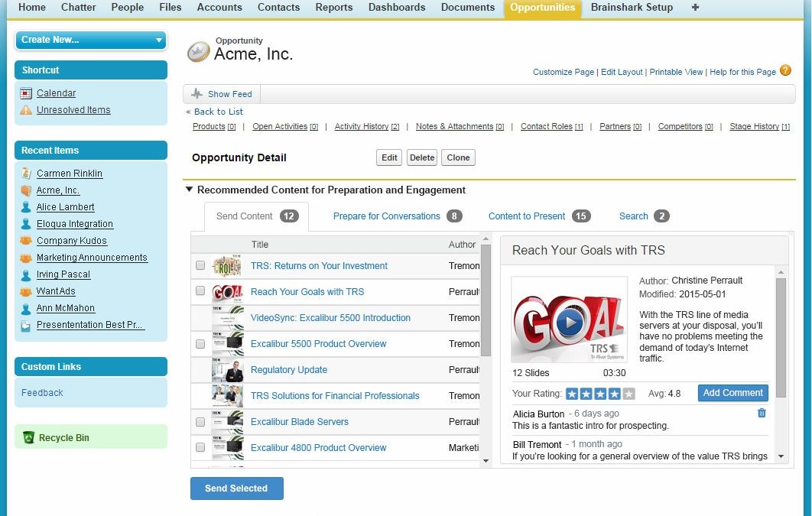812x516 pixels.
Task: Open the VideoSync: Excalibur 5500 Introduction title
Action: (330, 318)
